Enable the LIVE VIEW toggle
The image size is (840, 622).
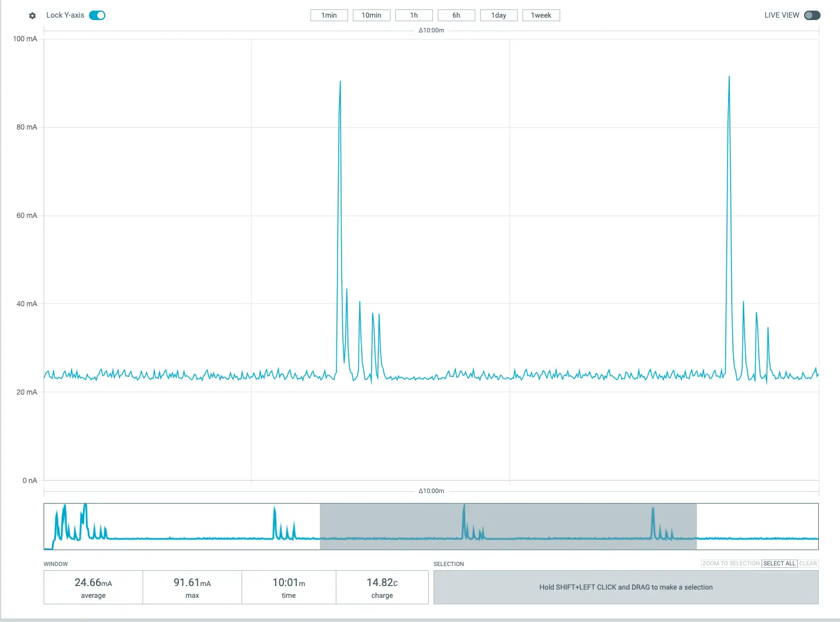(x=812, y=15)
